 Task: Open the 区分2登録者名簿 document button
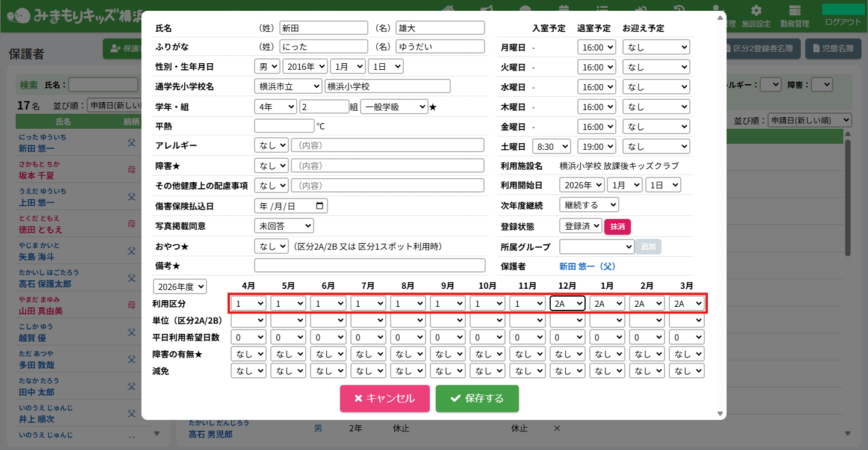763,49
